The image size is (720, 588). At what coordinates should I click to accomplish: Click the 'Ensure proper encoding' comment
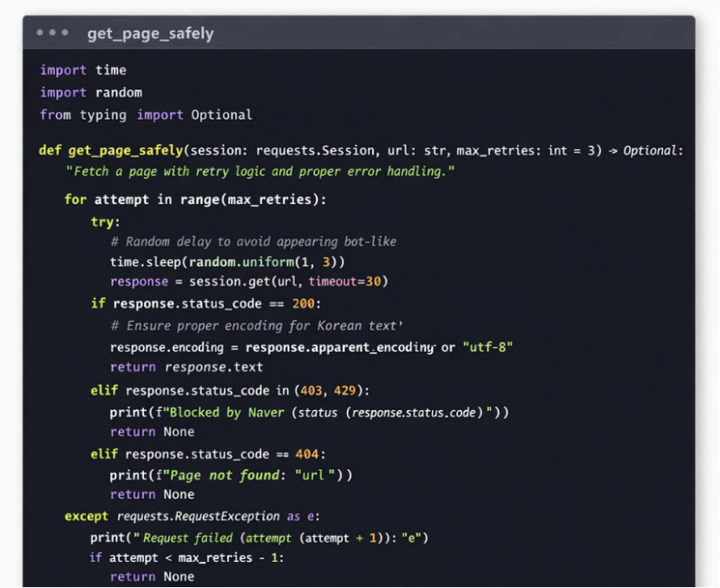257,326
